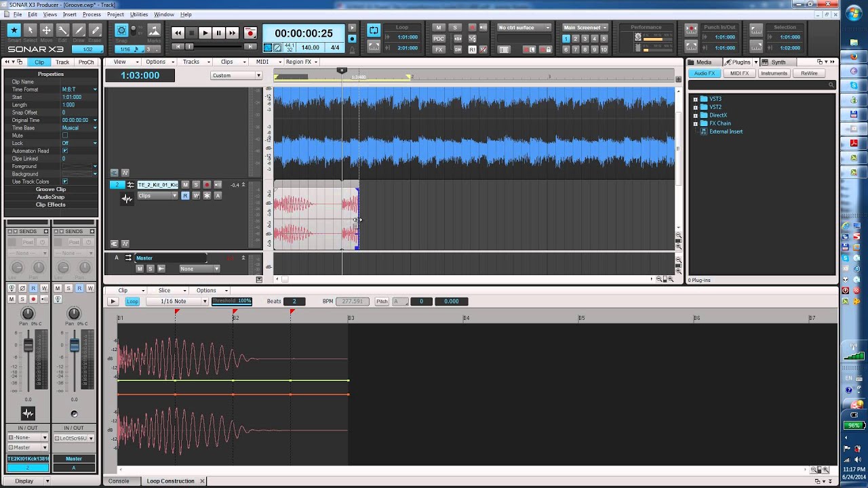The width and height of the screenshot is (868, 488).
Task: Mute the Master bus
Action: point(140,268)
